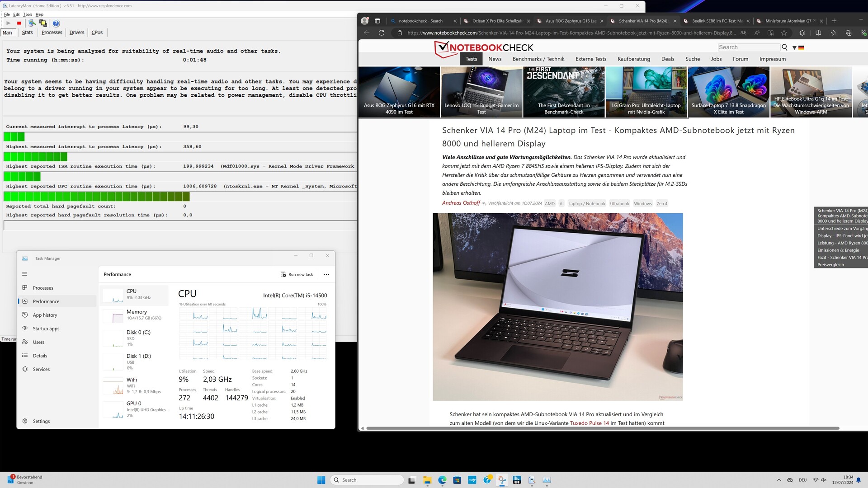Screen dimensions: 868x488
Task: Toggle Task Manager hamburger navigation menu
Action: (25, 274)
